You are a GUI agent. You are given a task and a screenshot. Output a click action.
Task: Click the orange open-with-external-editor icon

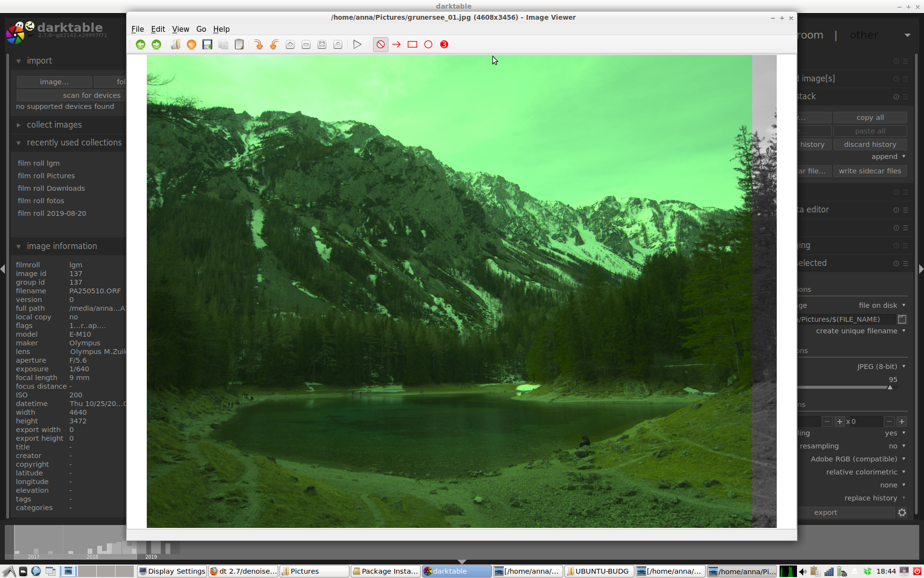tap(192, 44)
